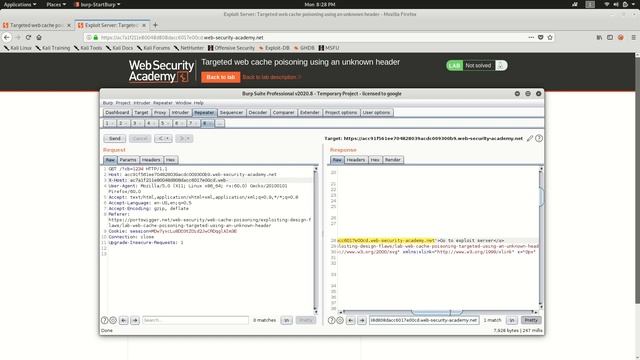Open the Window menu
The height and width of the screenshot is (360, 640).
point(183,103)
